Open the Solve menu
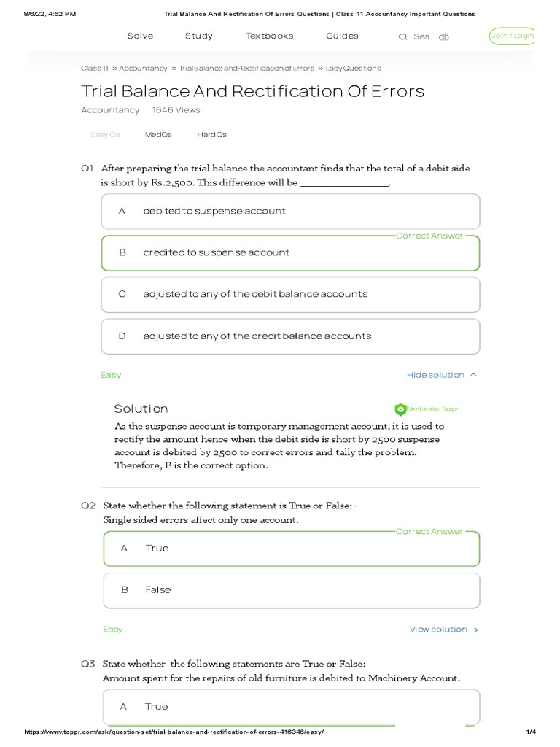560x747 pixels. click(141, 36)
